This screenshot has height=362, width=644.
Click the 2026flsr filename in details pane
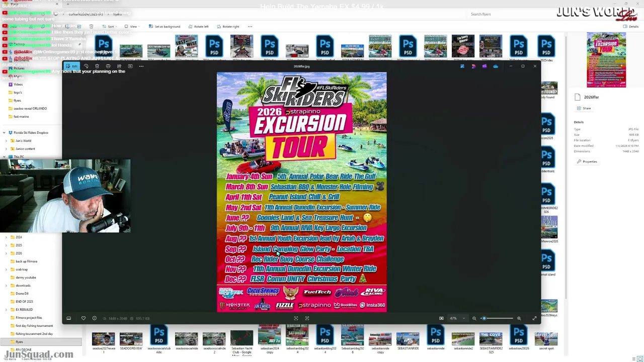[x=591, y=97]
